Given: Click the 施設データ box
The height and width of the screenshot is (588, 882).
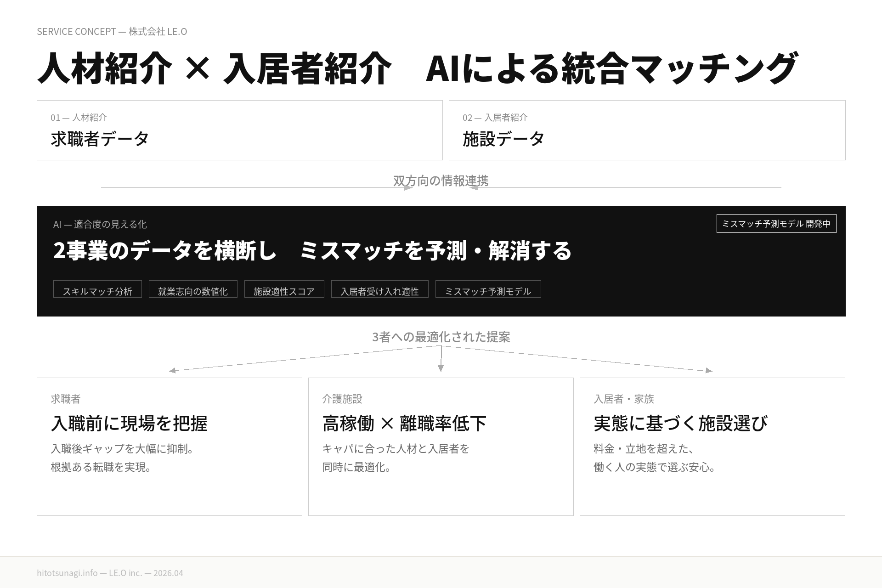Looking at the screenshot, I should (x=647, y=130).
